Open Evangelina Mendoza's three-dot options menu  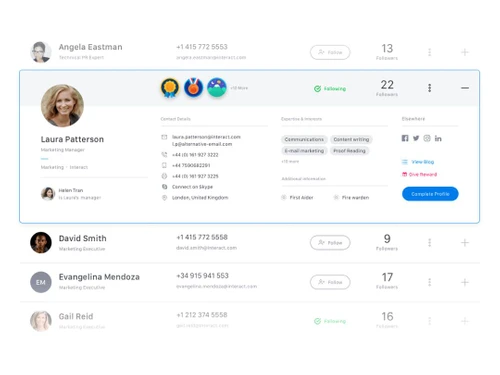[429, 282]
